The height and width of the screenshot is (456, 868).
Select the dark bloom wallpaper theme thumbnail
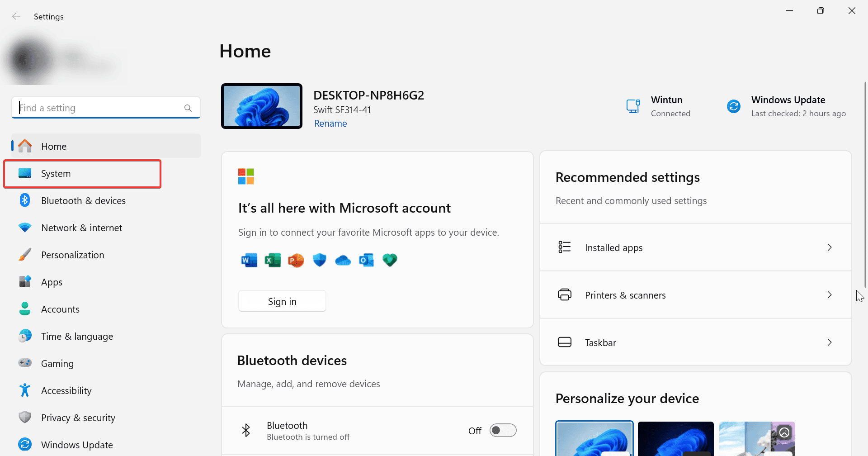675,439
